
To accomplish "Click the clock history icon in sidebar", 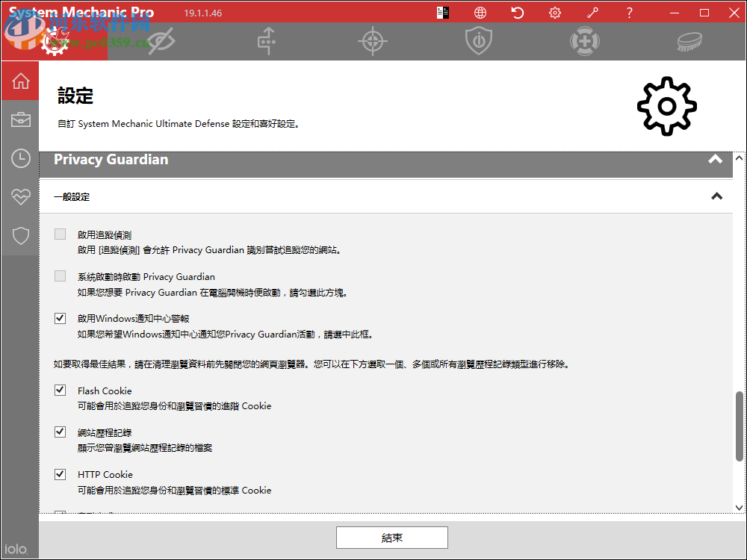I will tap(20, 158).
